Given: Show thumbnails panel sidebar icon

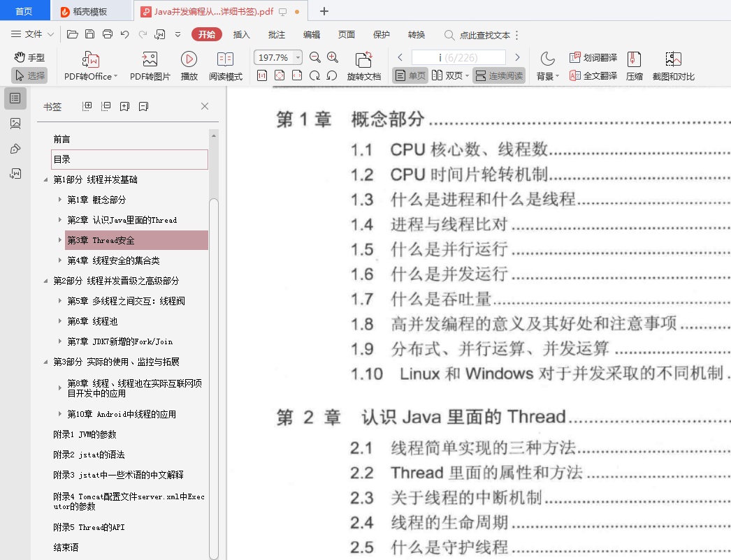Looking at the screenshot, I should [15, 124].
